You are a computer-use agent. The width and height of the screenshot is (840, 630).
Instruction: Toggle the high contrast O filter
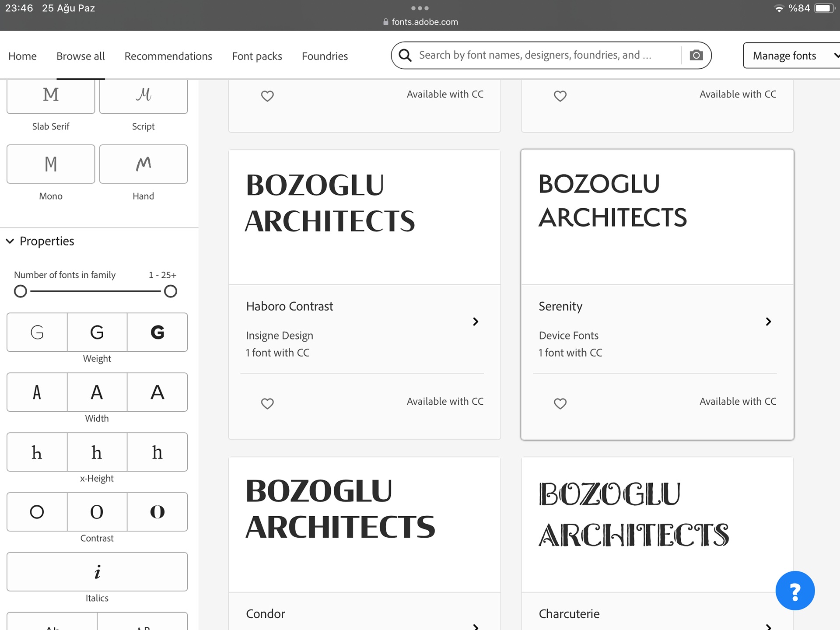[x=157, y=512]
